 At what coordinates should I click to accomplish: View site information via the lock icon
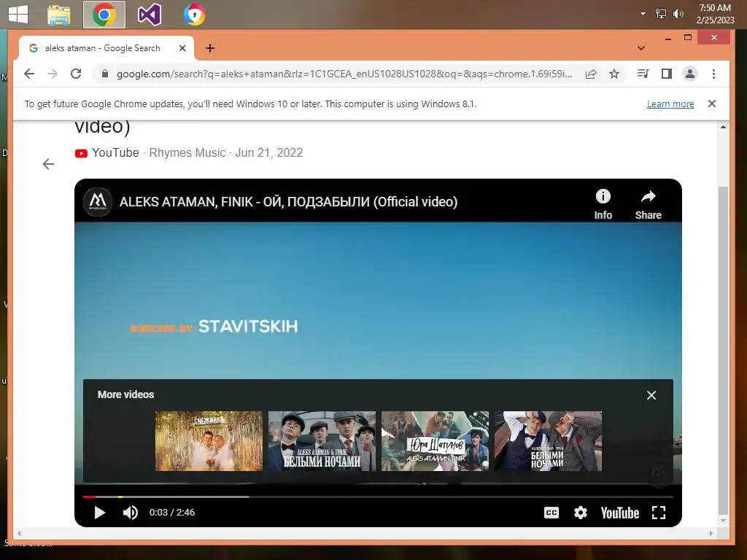click(x=105, y=74)
